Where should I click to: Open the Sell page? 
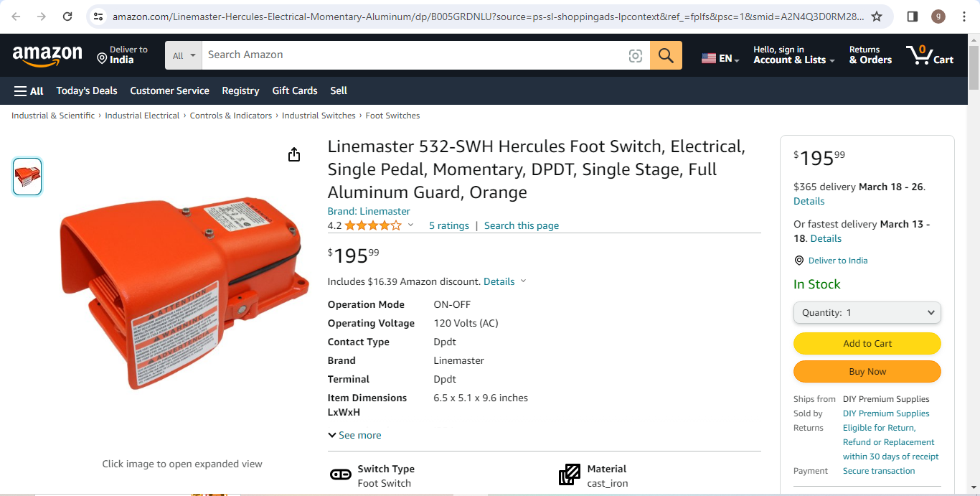click(339, 91)
